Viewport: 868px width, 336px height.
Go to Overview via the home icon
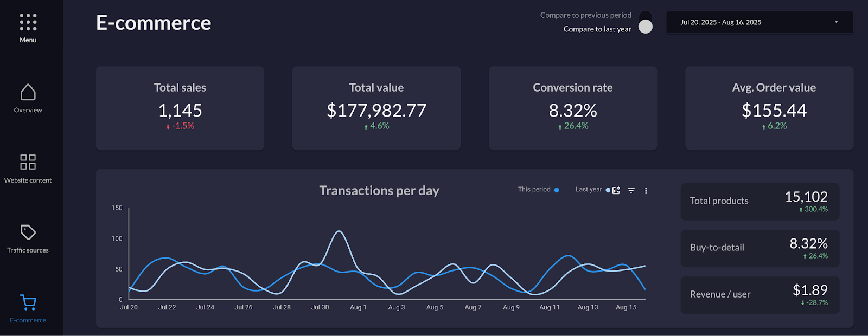click(x=28, y=93)
